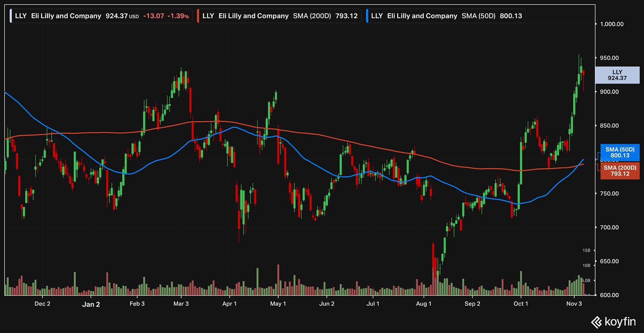
Task: Click the koyfin logo
Action: [x=613, y=322]
